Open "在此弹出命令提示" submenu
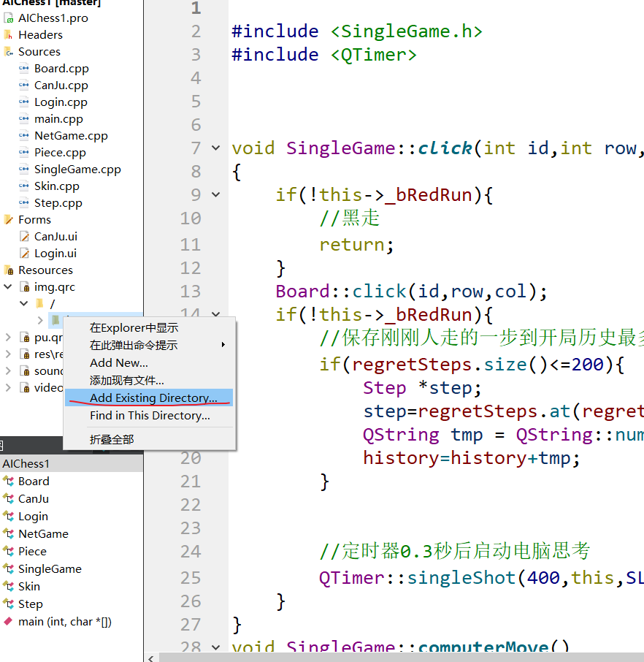The height and width of the screenshot is (662, 644). 150,345
